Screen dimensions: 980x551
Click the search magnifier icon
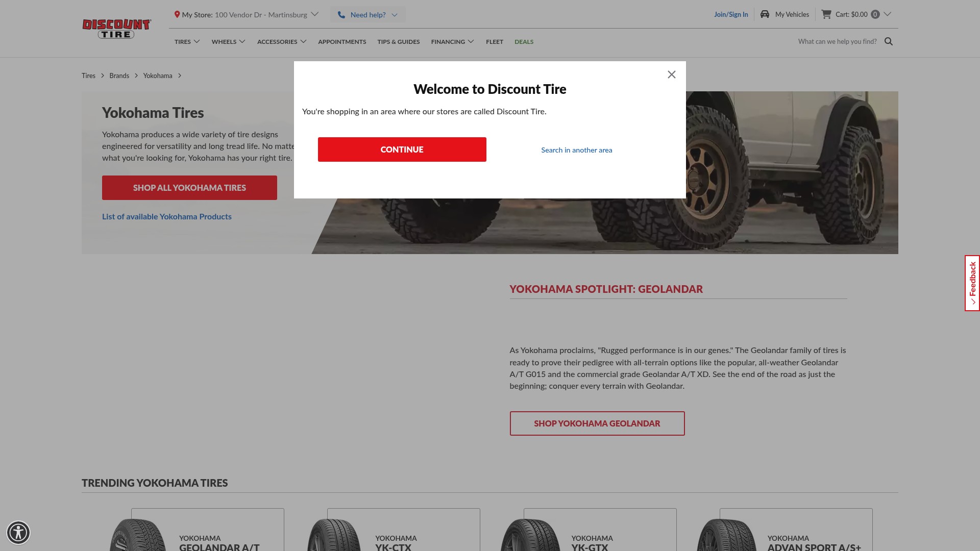(x=889, y=41)
